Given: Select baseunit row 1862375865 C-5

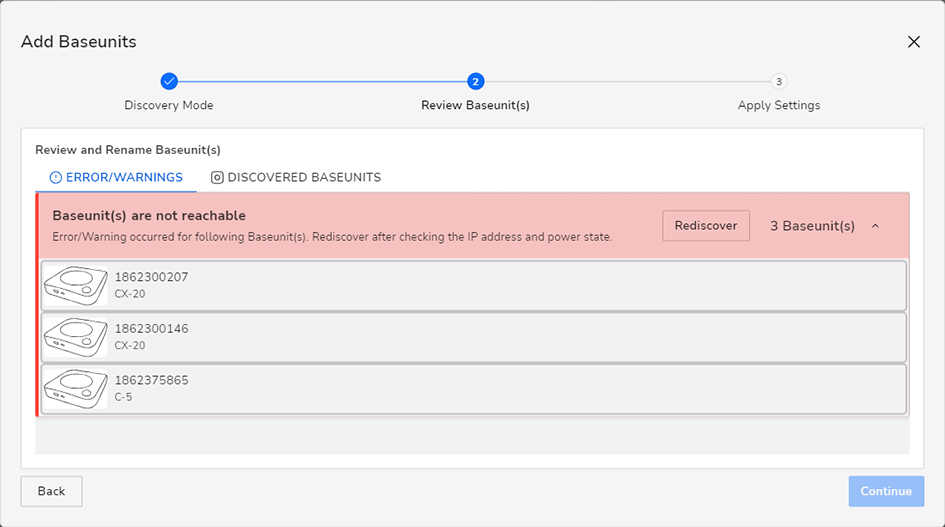Looking at the screenshot, I should tap(474, 389).
